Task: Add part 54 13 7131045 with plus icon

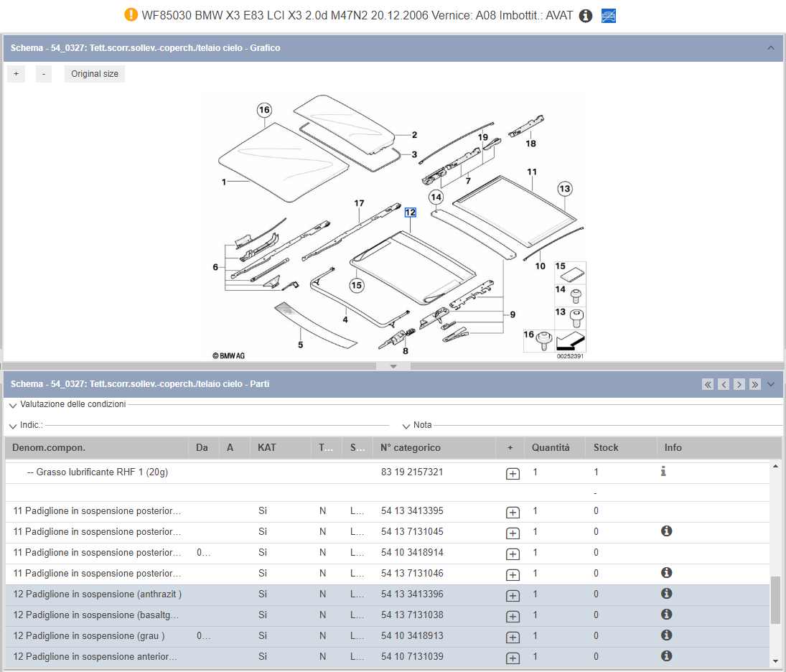Action: [x=513, y=533]
